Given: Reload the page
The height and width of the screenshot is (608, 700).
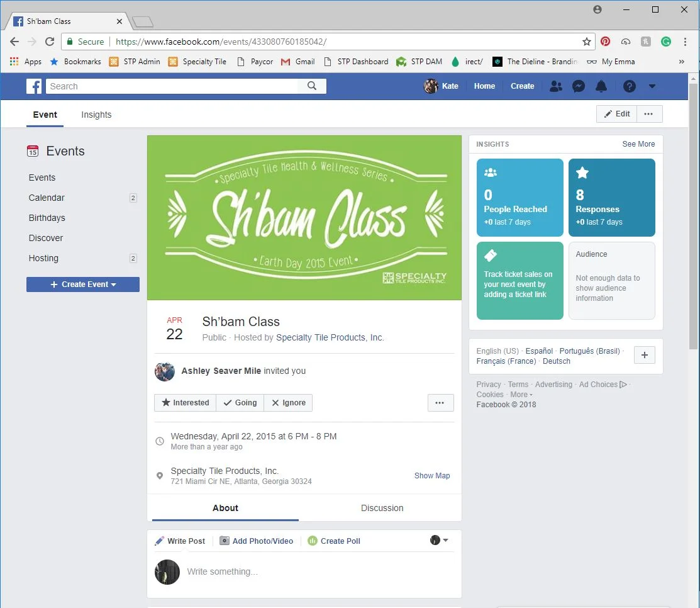Looking at the screenshot, I should (x=50, y=42).
